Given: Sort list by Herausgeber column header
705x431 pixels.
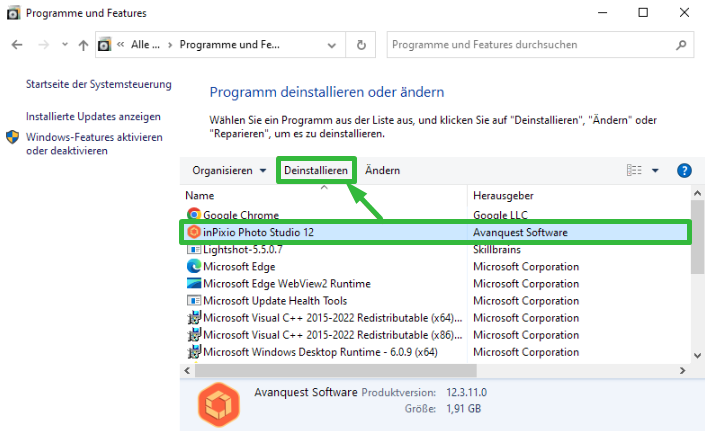Looking at the screenshot, I should (x=503, y=196).
